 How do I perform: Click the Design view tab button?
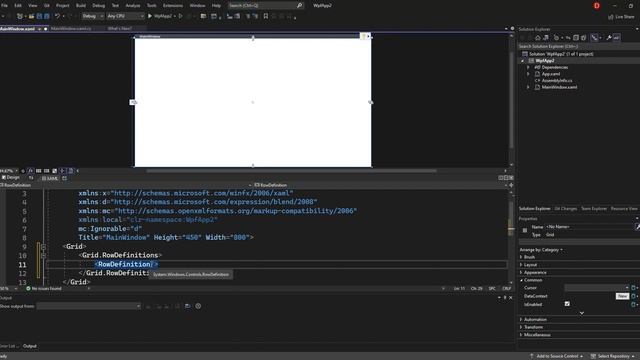11,178
